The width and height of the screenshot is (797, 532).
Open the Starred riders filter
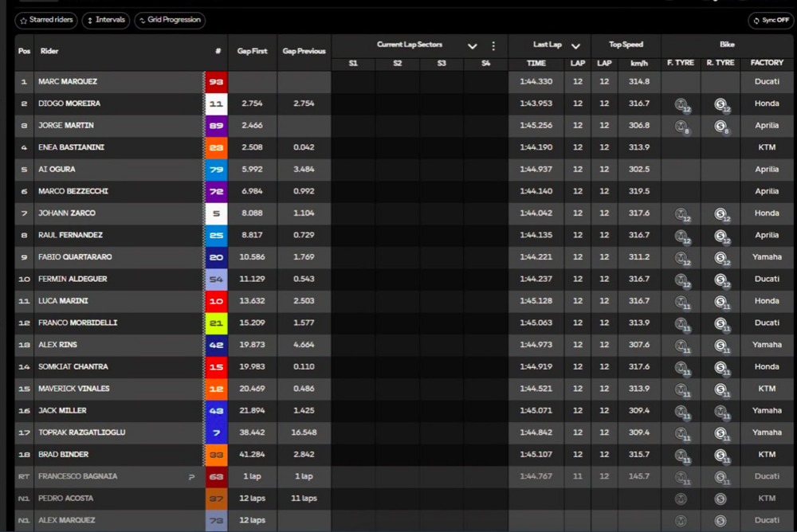pos(46,21)
